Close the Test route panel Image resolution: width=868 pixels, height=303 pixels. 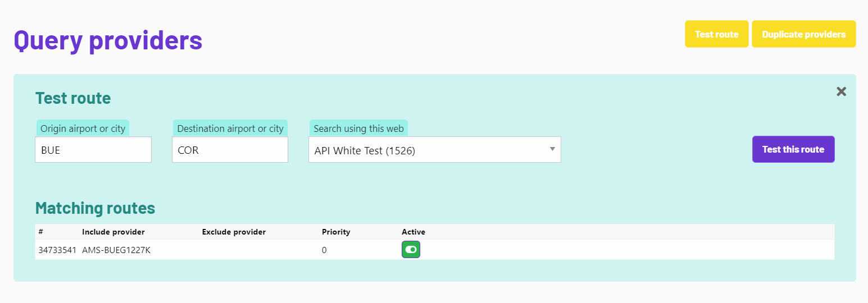pos(841,91)
